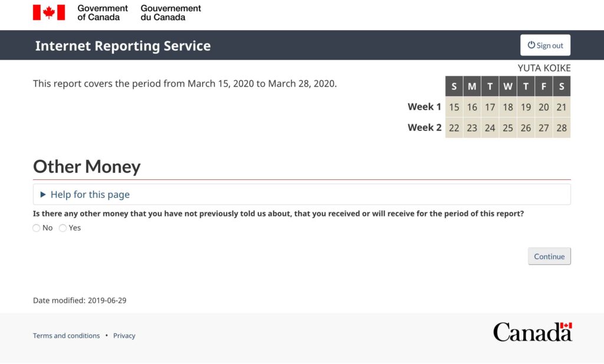604x364 pixels.
Task: Click the Canadian flag icon in header
Action: pyautogui.click(x=48, y=12)
